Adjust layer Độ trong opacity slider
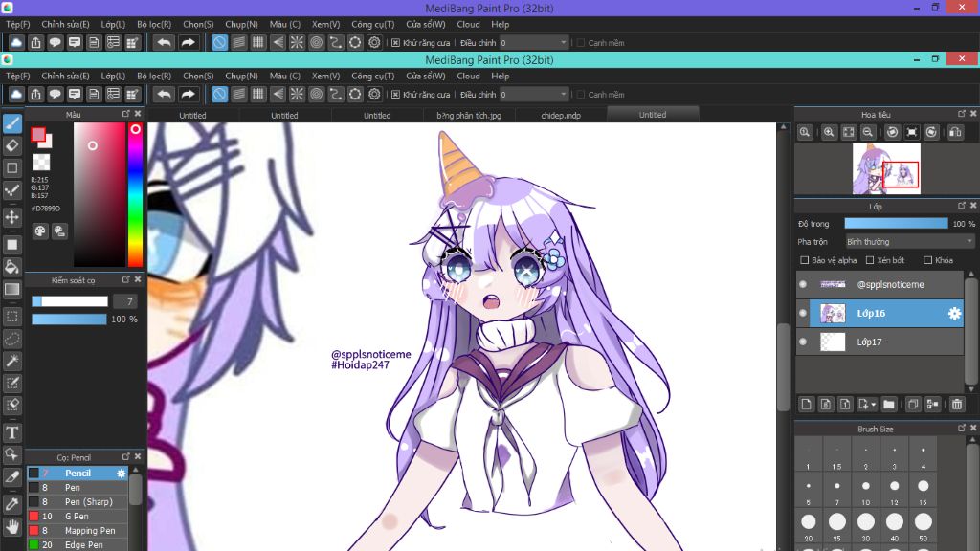This screenshot has width=980, height=551. coord(896,224)
